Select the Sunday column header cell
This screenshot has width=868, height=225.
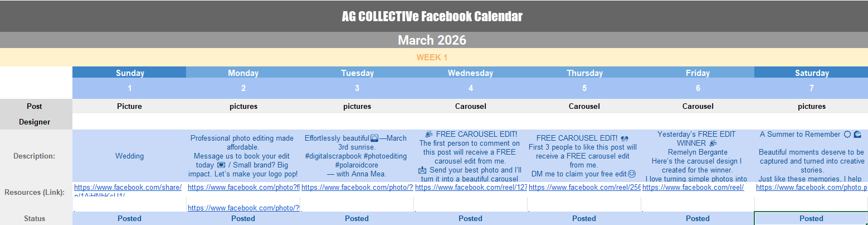130,73
